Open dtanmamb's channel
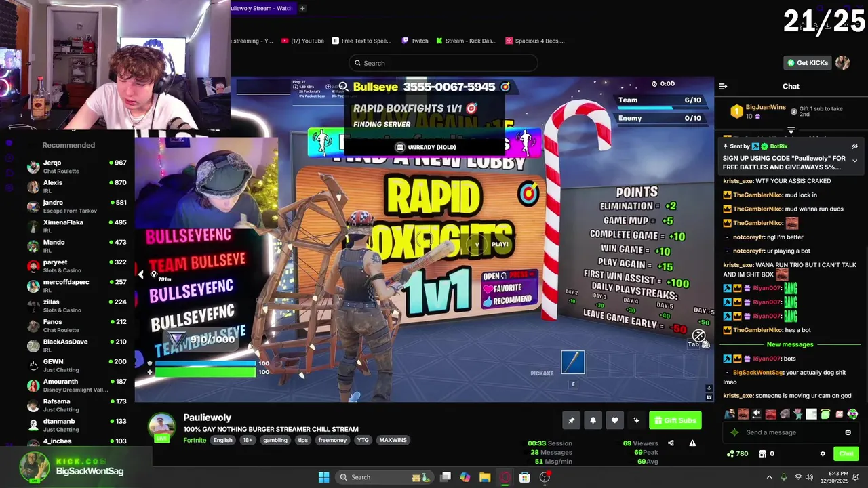The width and height of the screenshot is (868, 488). 77,425
